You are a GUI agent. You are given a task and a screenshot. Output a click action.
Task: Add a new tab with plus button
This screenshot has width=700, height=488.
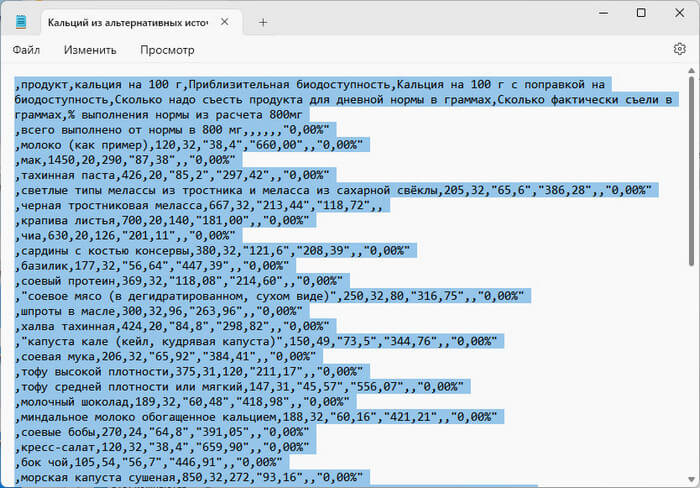(x=263, y=21)
